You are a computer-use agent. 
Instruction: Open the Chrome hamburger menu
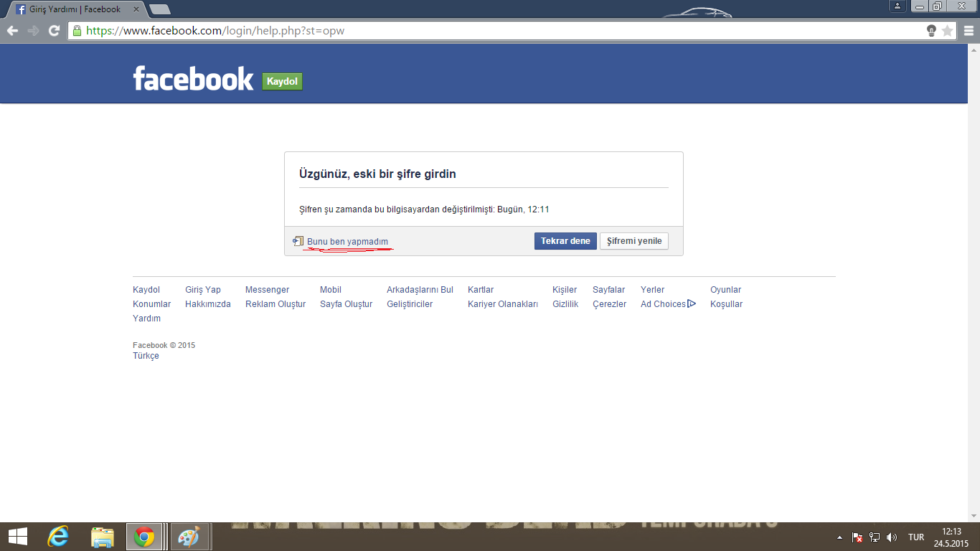point(967,31)
